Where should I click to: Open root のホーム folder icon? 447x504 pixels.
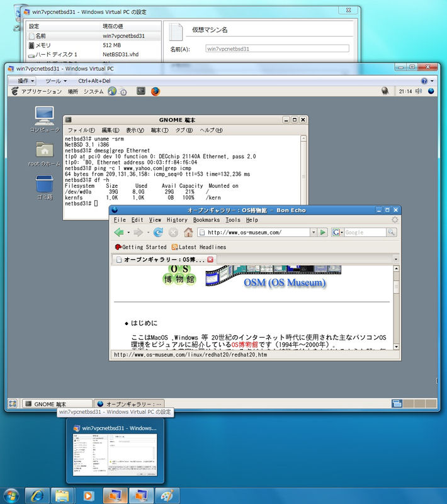coord(44,154)
